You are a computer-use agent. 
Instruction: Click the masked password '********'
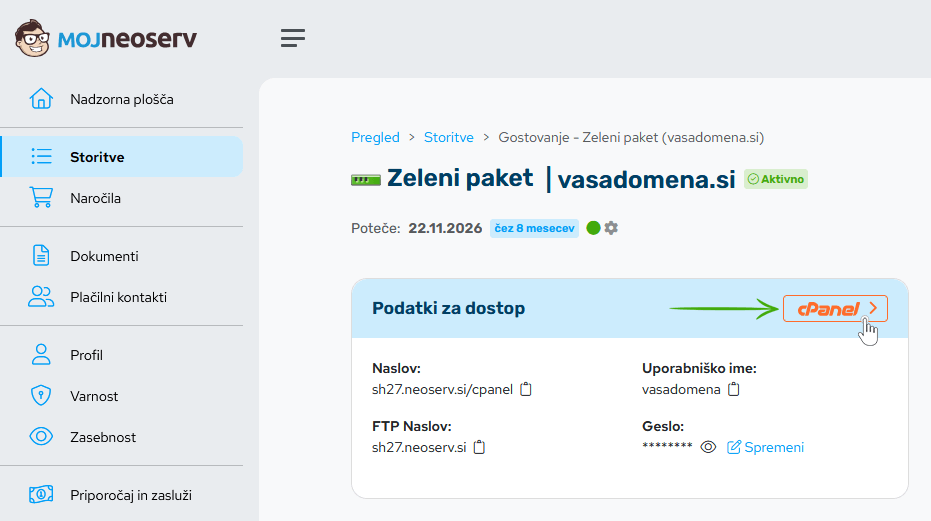pyautogui.click(x=667, y=446)
